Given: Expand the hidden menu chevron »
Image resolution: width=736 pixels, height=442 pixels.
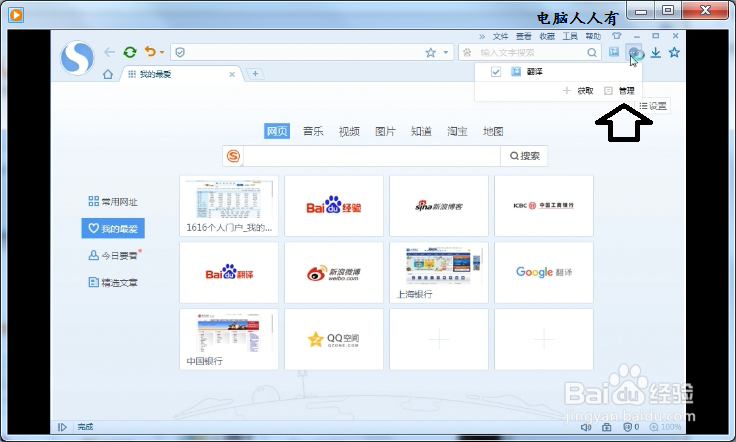Looking at the screenshot, I should click(482, 36).
